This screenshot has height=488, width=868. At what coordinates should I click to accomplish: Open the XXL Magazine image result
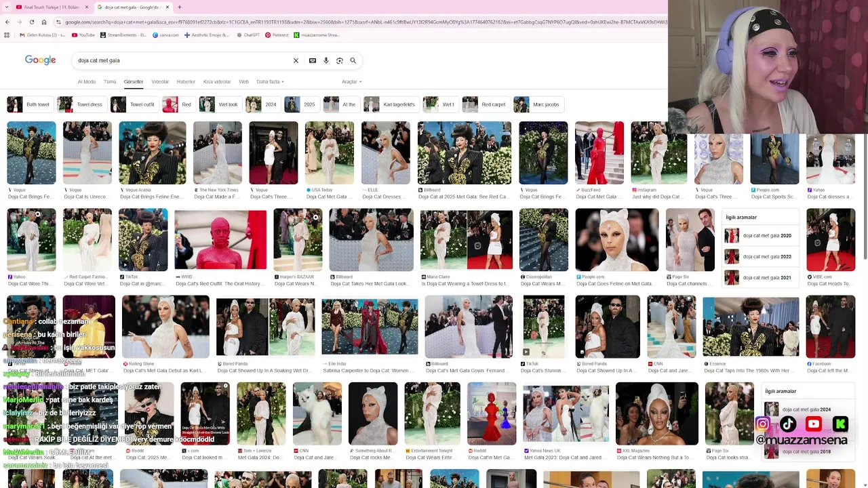pos(656,413)
